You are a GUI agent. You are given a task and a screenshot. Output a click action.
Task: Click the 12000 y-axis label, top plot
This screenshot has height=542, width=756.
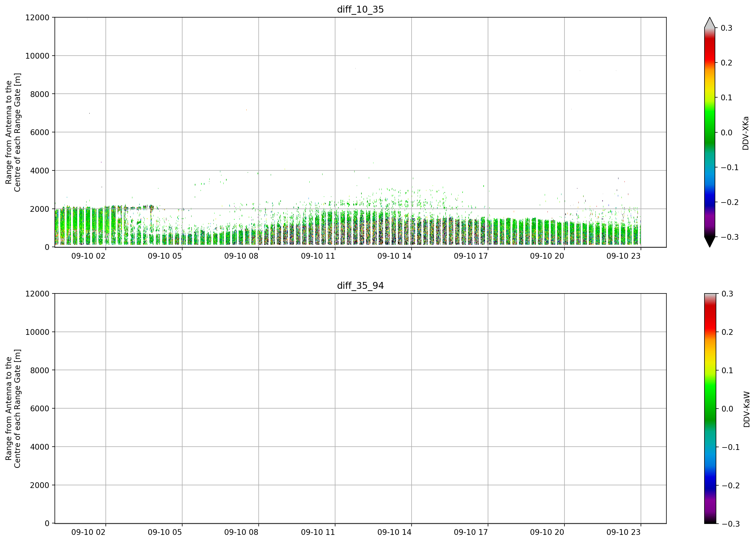point(37,17)
